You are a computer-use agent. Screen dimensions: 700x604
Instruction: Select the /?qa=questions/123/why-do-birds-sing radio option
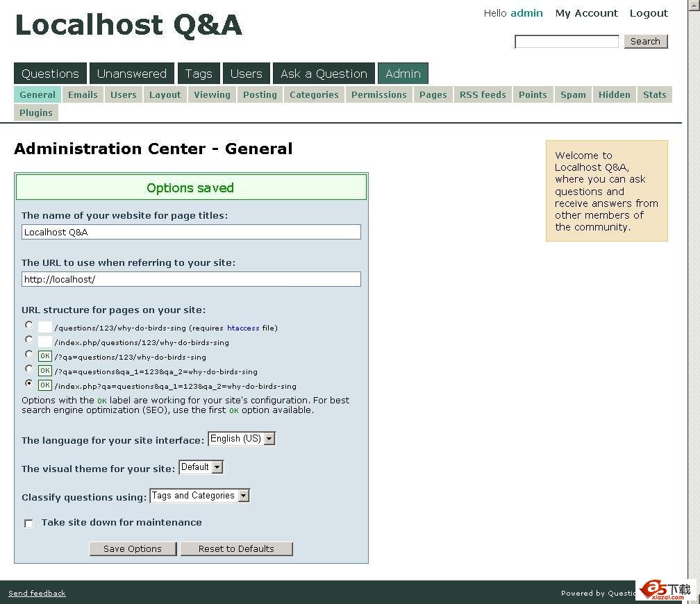point(29,355)
